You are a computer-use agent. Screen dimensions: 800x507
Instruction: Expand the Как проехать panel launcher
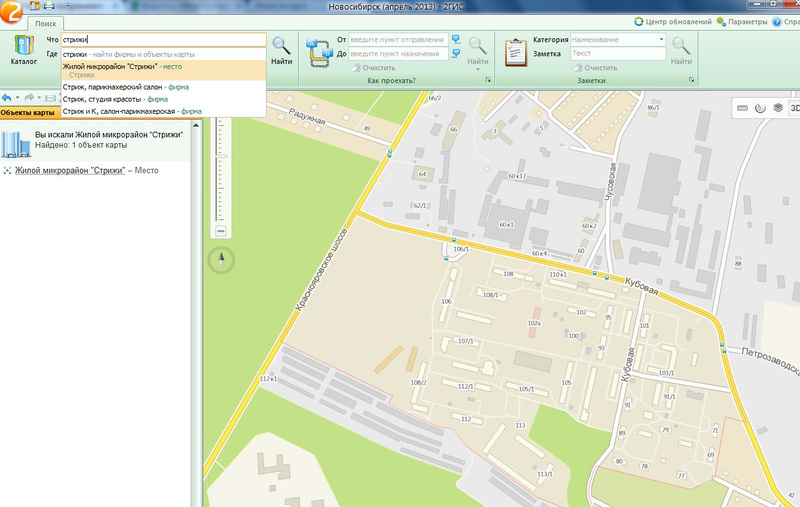coord(489,80)
